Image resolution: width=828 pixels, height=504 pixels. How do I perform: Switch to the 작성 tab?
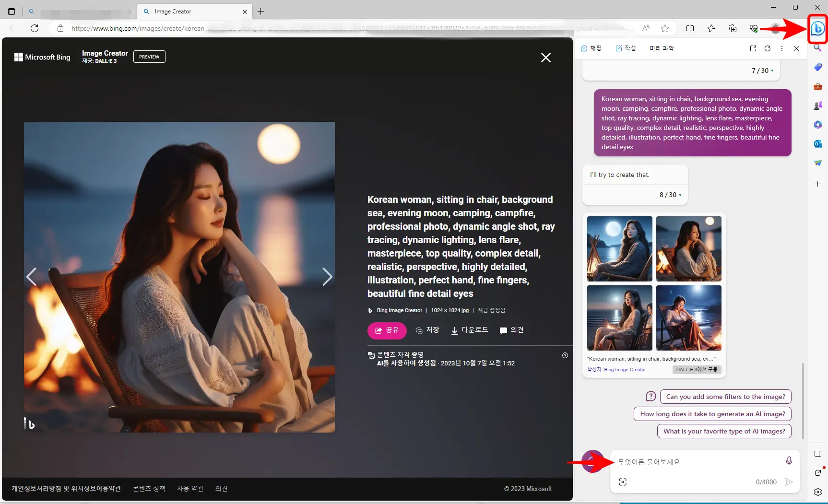(x=626, y=48)
